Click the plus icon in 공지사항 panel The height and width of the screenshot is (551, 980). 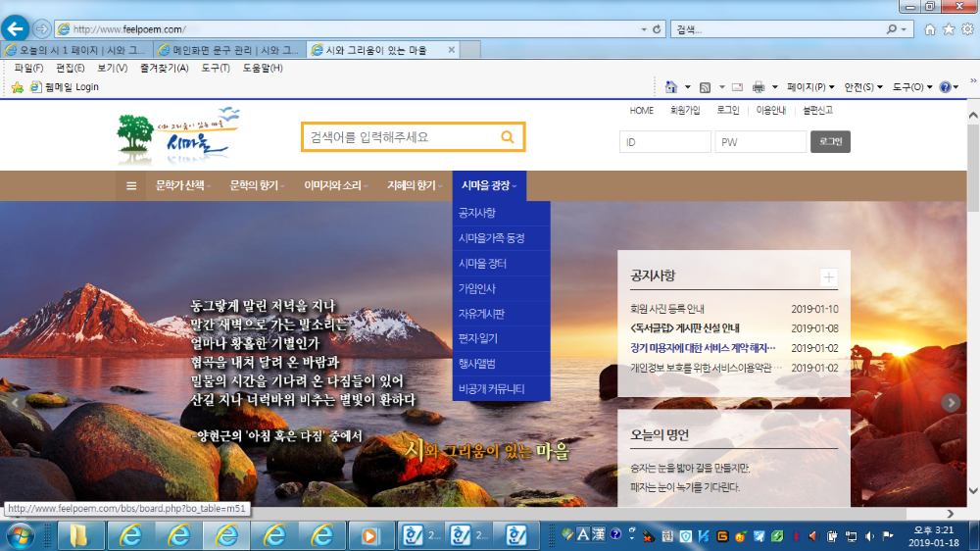829,277
